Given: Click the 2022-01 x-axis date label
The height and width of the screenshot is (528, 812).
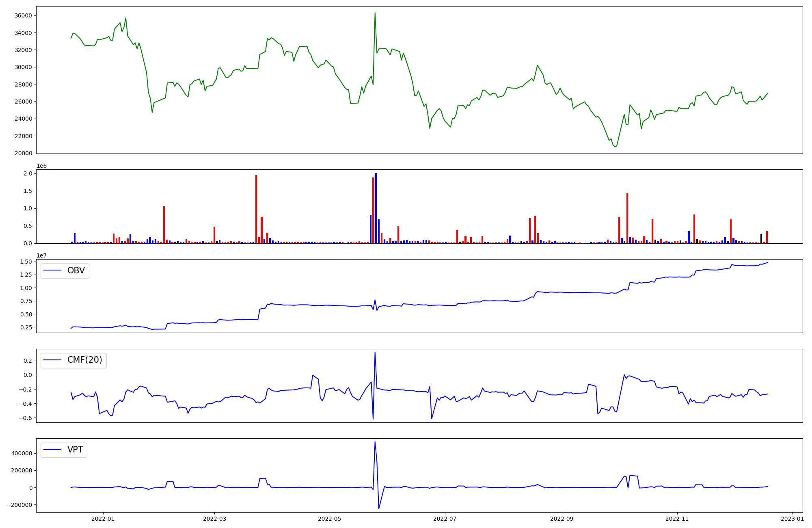Looking at the screenshot, I should coord(103,519).
